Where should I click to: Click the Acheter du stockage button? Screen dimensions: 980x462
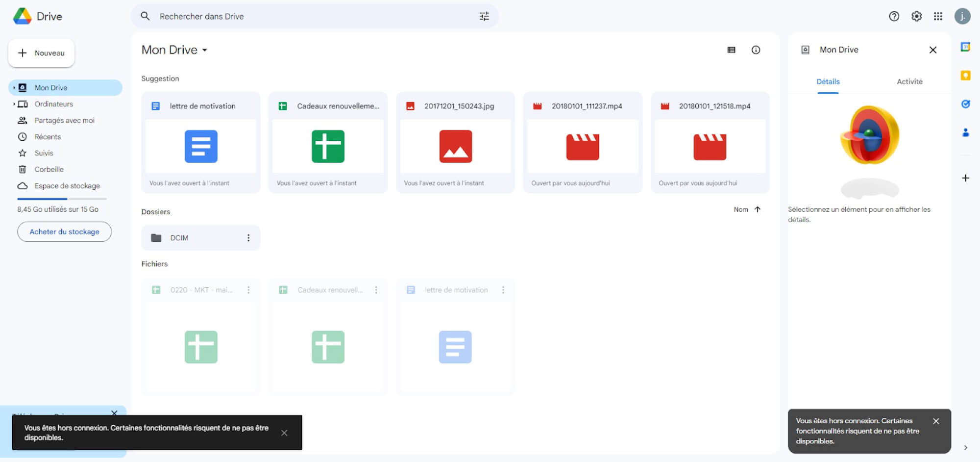64,231
